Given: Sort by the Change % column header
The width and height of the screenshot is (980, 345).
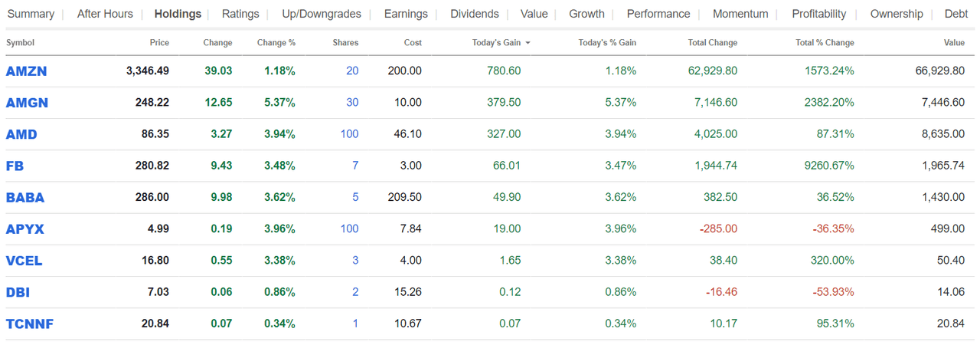Looking at the screenshot, I should coord(276,43).
